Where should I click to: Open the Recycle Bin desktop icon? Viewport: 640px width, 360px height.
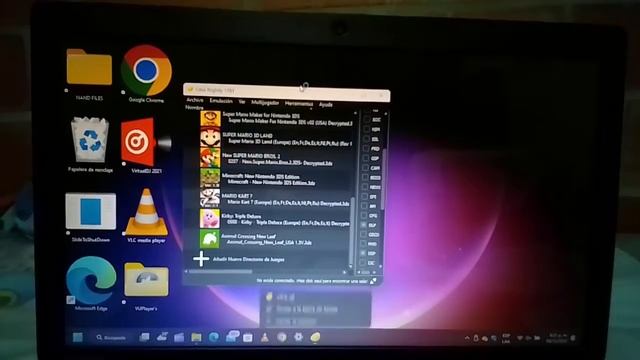(x=90, y=140)
